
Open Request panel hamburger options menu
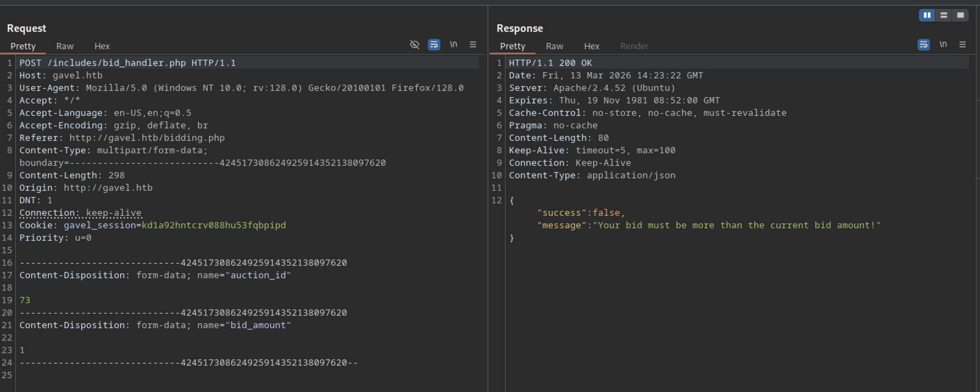tap(473, 45)
